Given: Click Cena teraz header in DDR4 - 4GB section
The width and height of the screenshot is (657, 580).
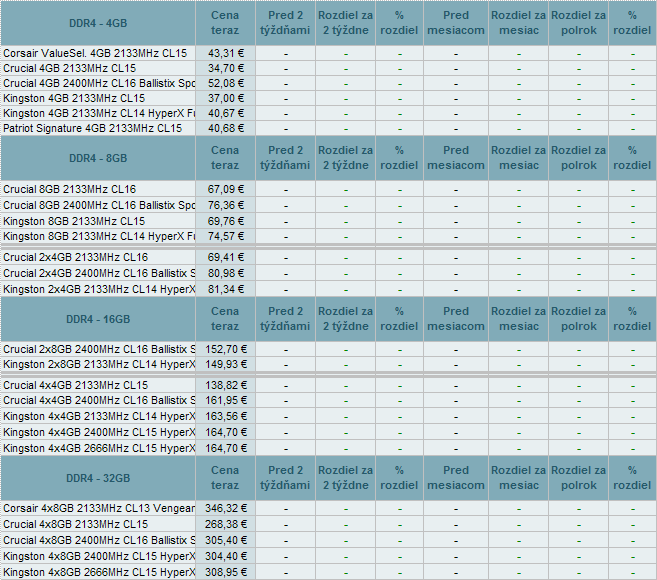Looking at the screenshot, I should (x=225, y=23).
